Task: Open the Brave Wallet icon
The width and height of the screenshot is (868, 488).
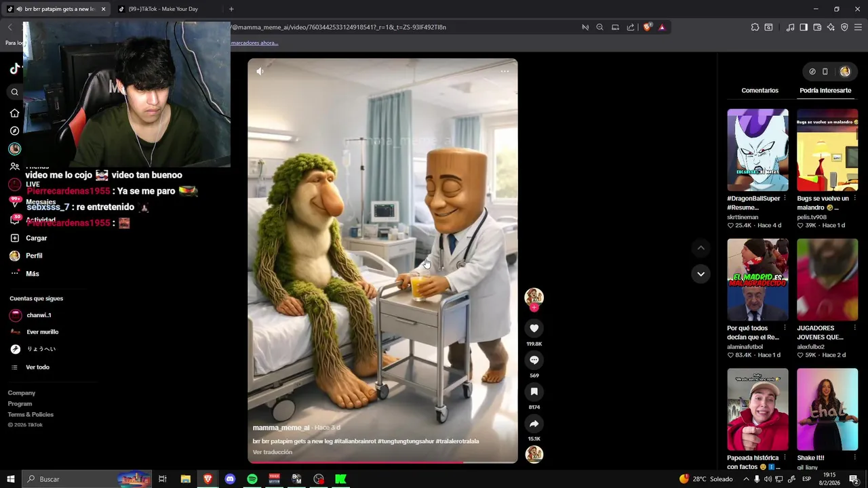Action: (817, 27)
